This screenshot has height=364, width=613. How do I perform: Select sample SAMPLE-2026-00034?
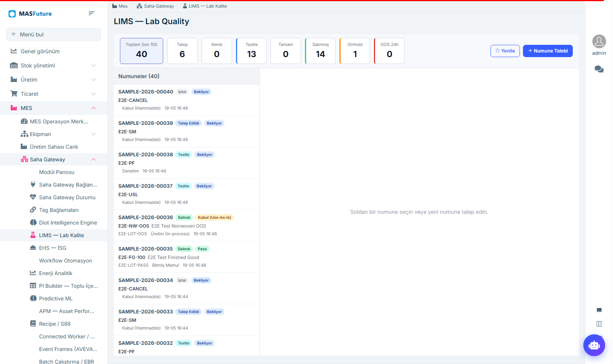pos(187,289)
